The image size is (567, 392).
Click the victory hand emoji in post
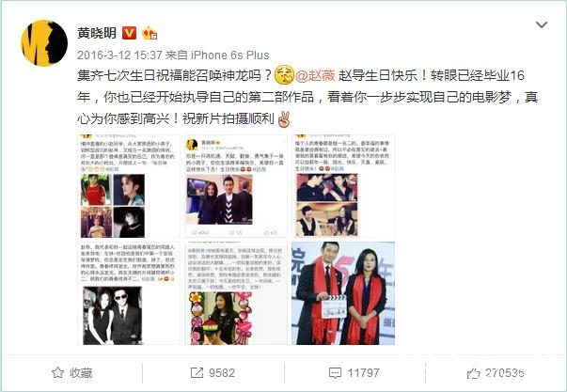click(284, 119)
